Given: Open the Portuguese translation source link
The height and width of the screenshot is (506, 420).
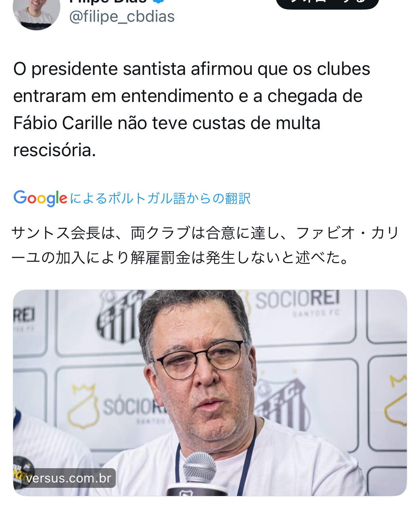Looking at the screenshot, I should pos(160,198).
